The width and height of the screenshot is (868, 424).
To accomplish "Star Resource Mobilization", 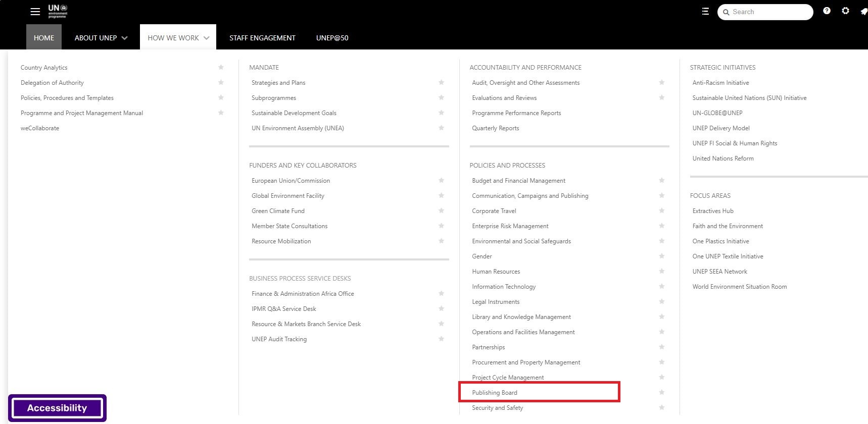I will (441, 241).
